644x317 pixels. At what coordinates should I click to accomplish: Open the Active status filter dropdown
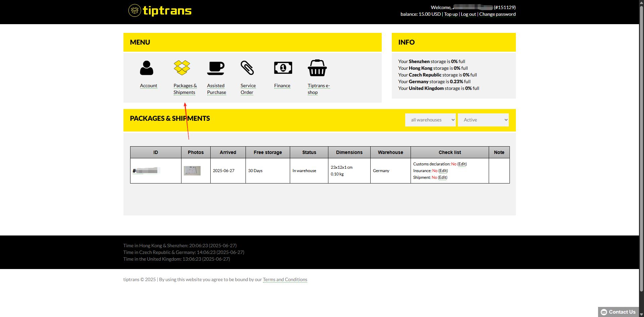[x=483, y=120]
